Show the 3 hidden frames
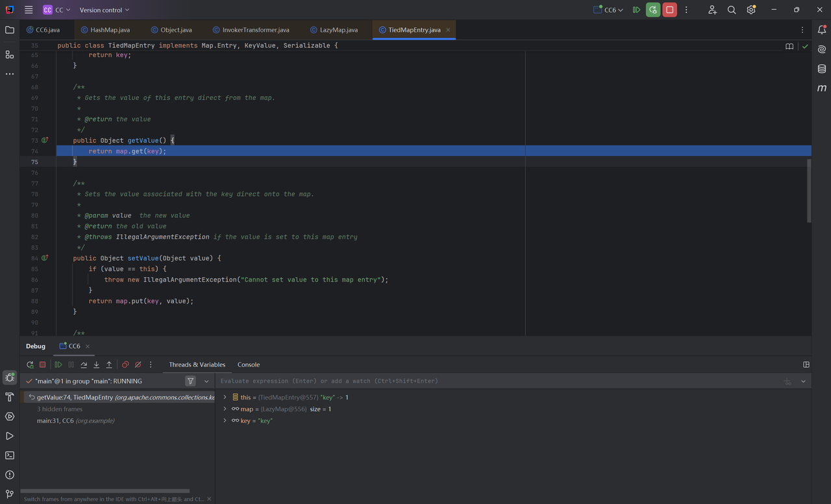Viewport: 831px width, 504px height. coord(60,409)
